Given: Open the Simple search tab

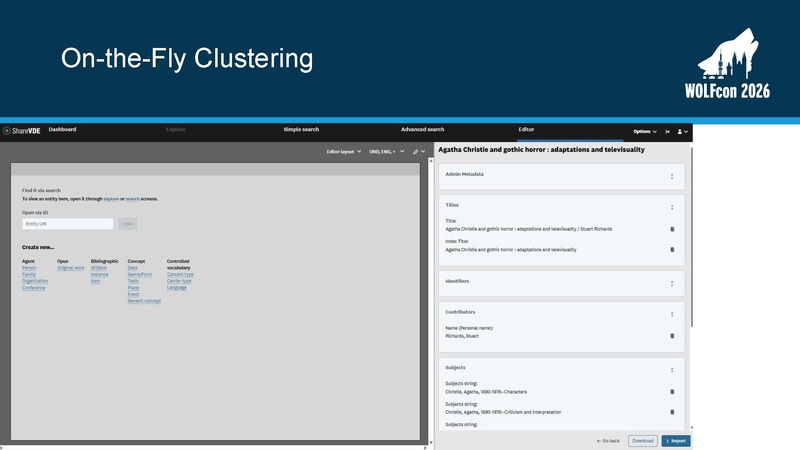Looking at the screenshot, I should pyautogui.click(x=301, y=130).
